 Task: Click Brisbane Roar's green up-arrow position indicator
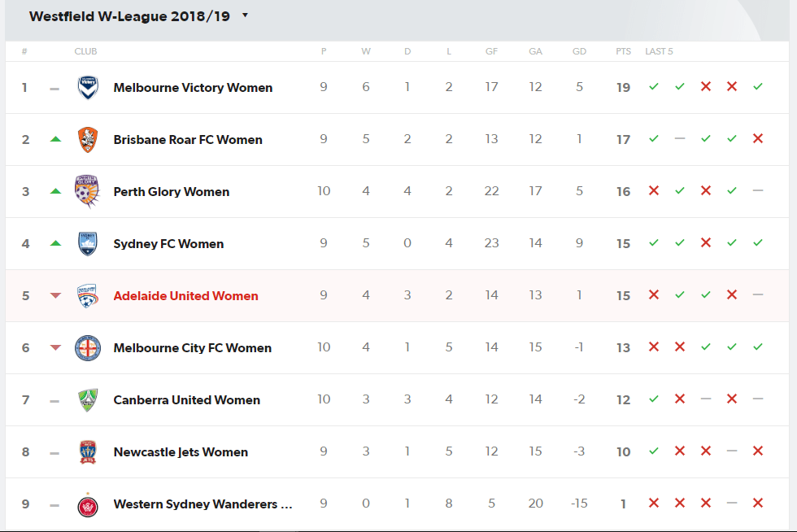click(55, 139)
